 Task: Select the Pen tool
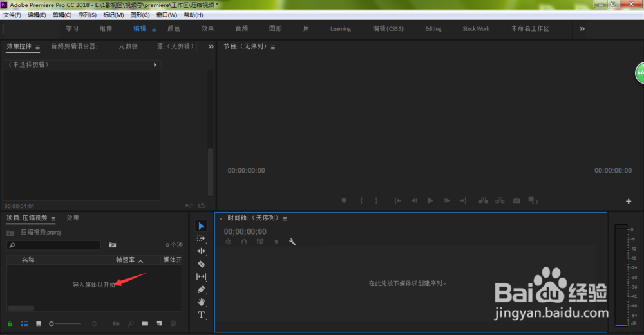click(x=201, y=289)
